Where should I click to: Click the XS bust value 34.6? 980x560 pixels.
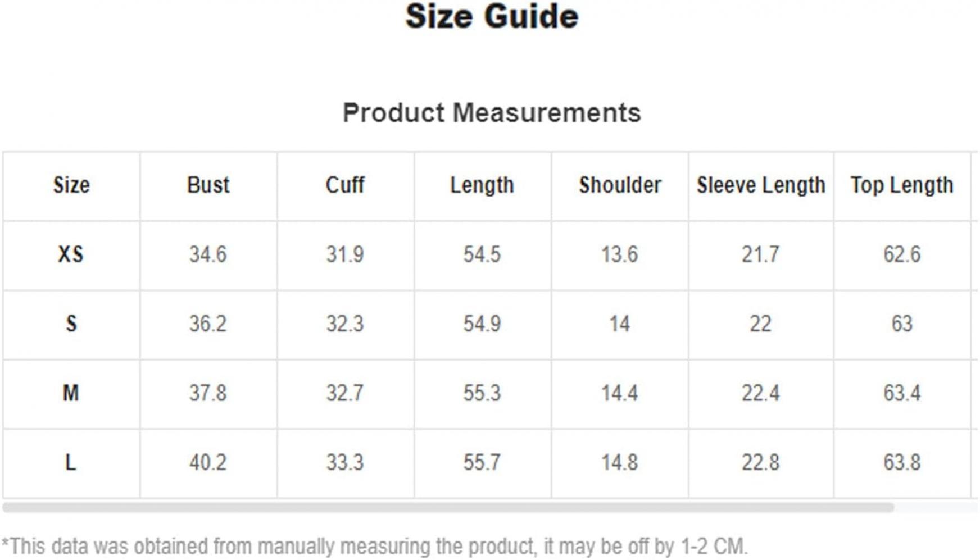[x=208, y=254]
